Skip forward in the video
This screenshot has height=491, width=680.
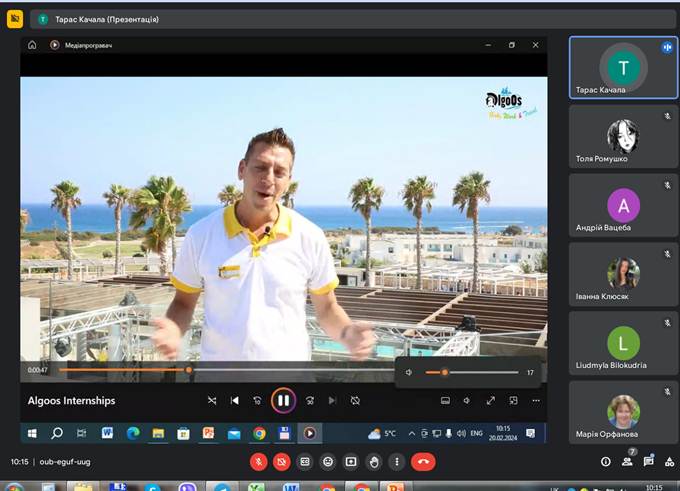(x=310, y=400)
